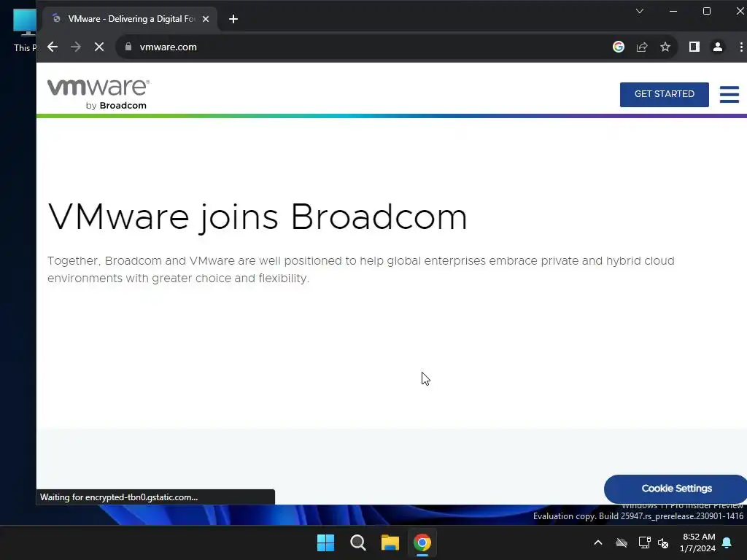The height and width of the screenshot is (560, 747).
Task: Open the notification bell
Action: coord(727,542)
